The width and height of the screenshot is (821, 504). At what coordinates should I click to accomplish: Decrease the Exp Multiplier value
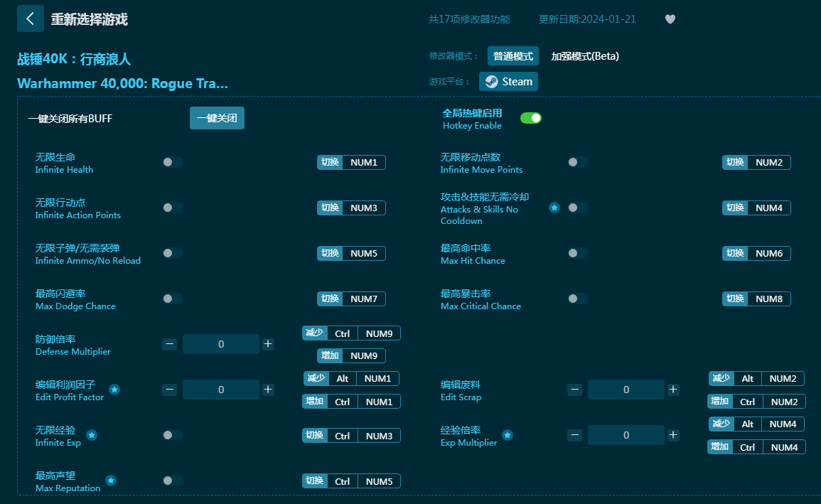(574, 435)
